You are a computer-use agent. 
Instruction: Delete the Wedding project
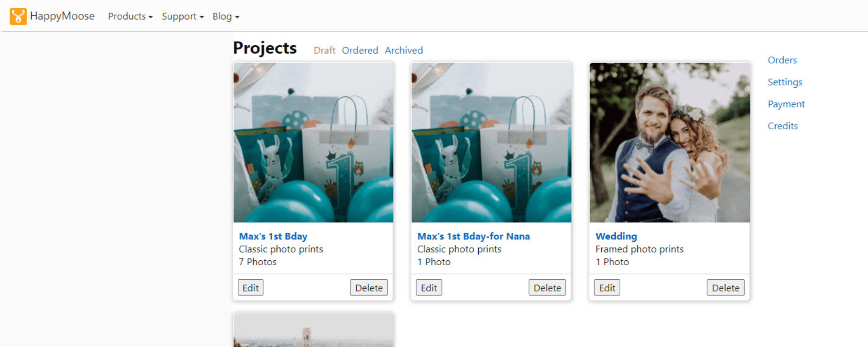[725, 288]
